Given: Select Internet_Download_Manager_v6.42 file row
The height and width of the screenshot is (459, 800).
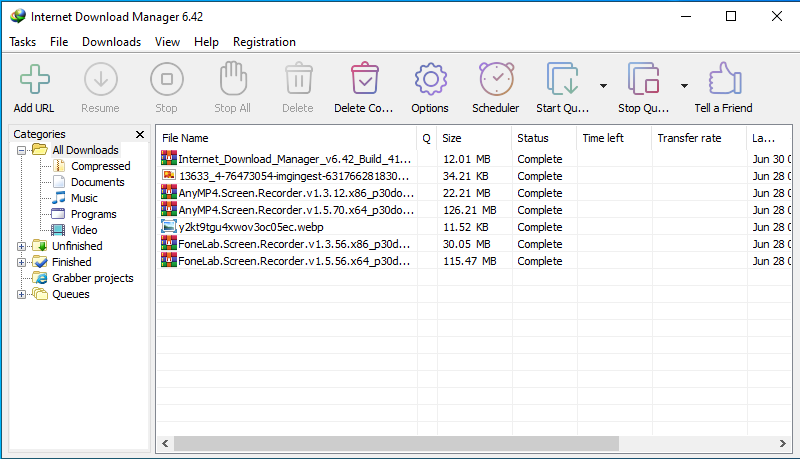Looking at the screenshot, I should coord(474,159).
